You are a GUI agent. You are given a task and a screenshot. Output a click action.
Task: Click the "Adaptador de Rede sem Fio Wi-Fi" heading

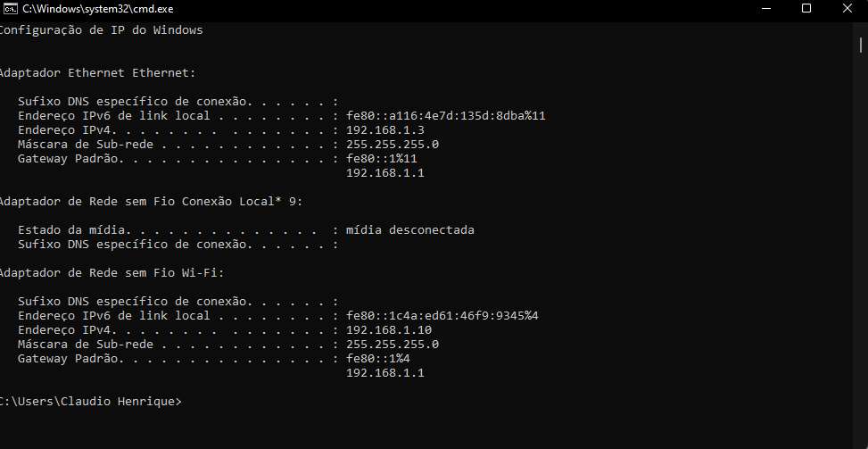point(112,273)
